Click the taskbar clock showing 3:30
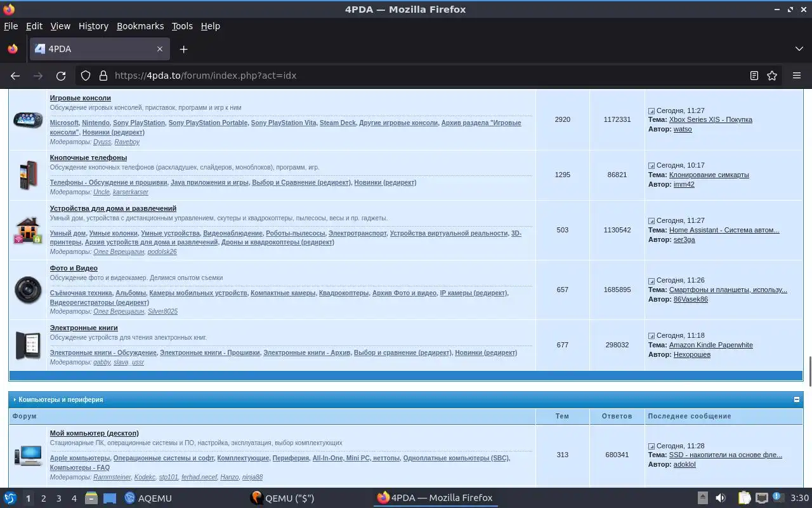 [799, 498]
